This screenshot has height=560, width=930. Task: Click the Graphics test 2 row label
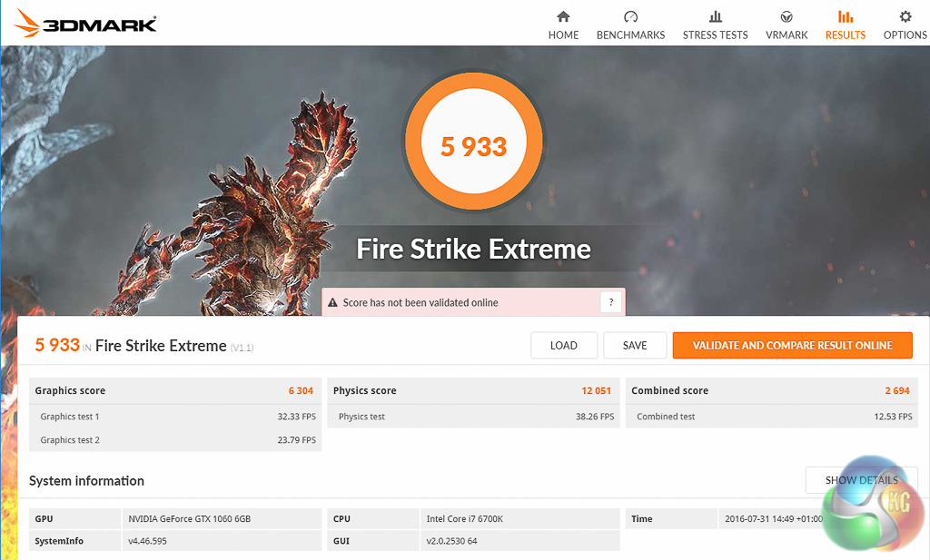[x=70, y=439]
